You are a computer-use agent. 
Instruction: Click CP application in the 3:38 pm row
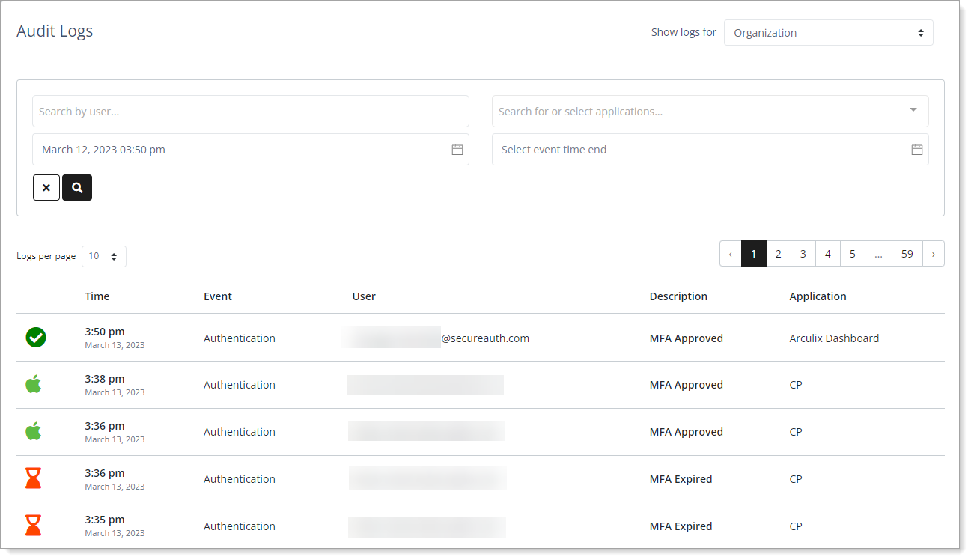point(796,385)
